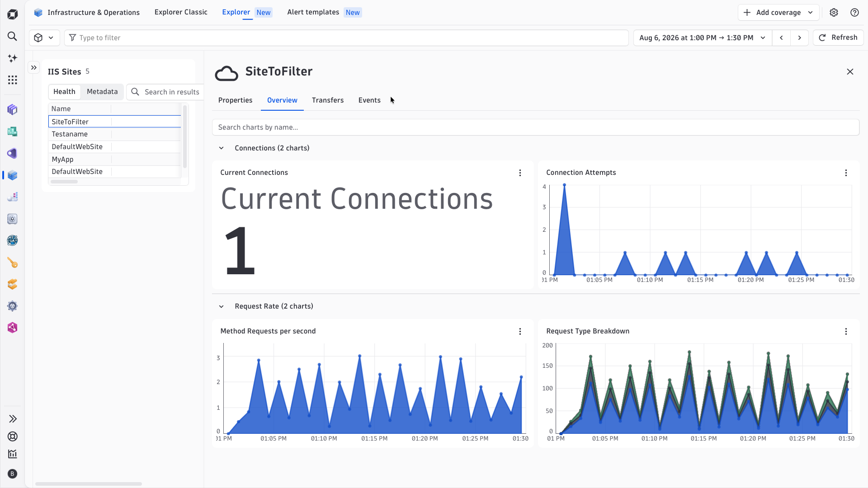Open the gray cog-wheel app in sidebar
868x488 pixels.
[13, 306]
